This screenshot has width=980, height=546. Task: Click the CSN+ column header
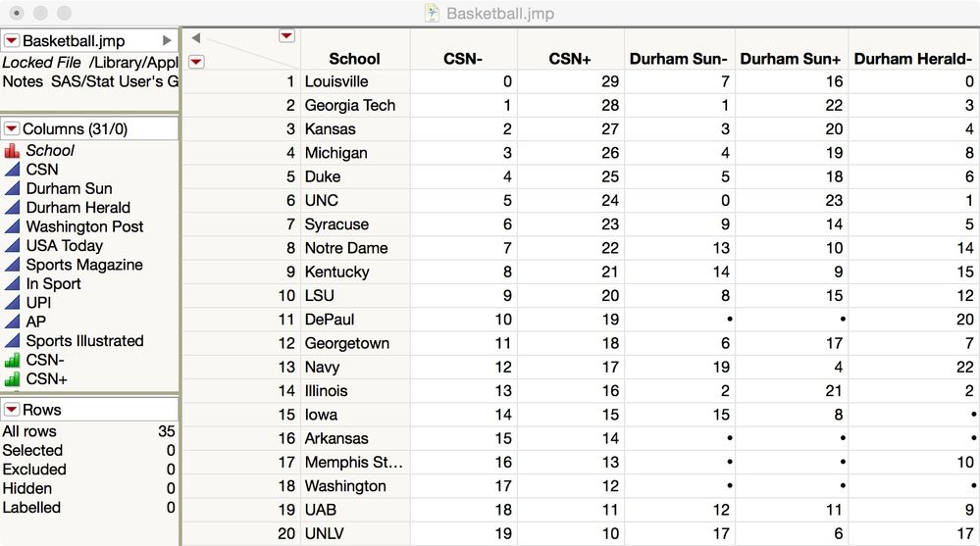(570, 59)
